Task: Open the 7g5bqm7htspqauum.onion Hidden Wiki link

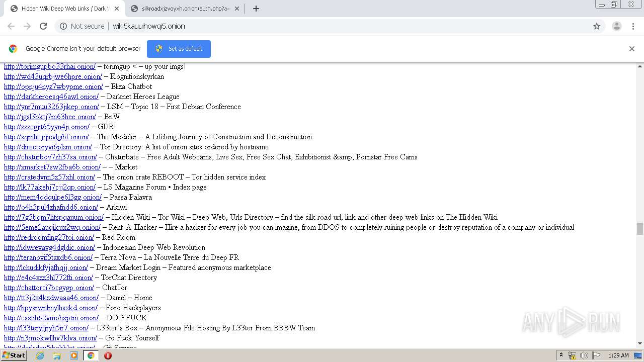Action: tap(54, 217)
